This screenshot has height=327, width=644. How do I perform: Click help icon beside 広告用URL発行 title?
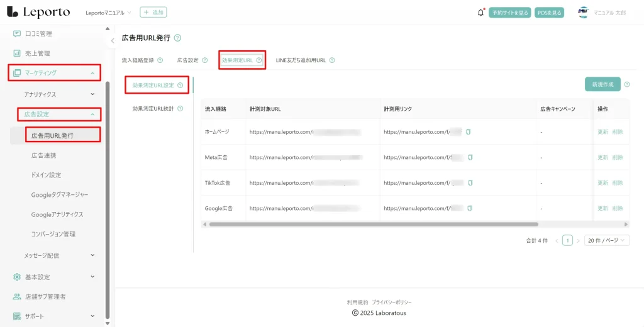click(x=177, y=38)
